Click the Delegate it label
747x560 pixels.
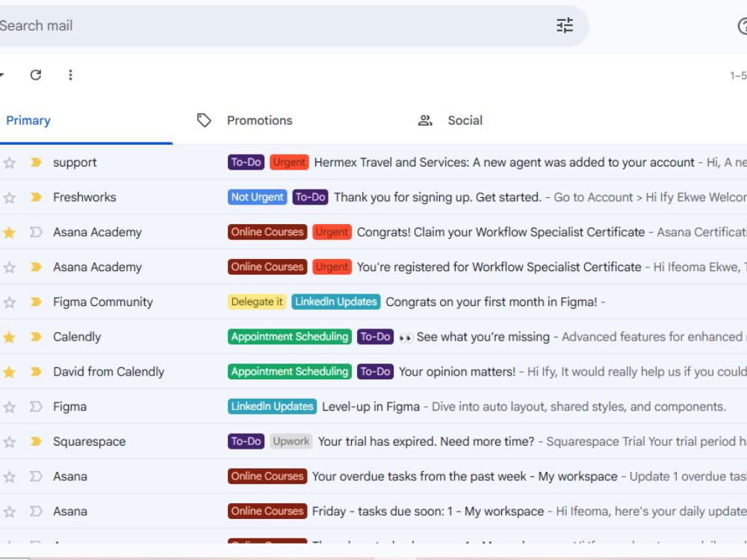coord(257,302)
